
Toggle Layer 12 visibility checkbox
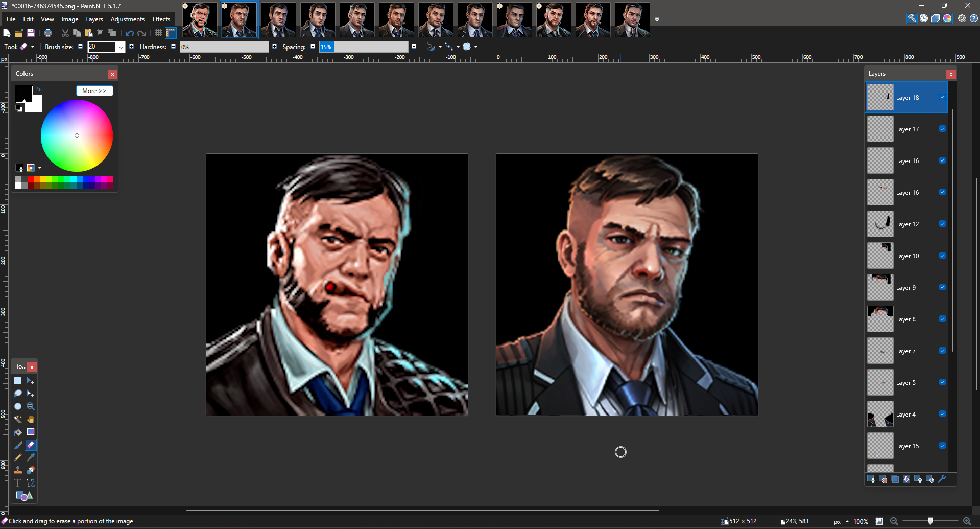point(942,224)
